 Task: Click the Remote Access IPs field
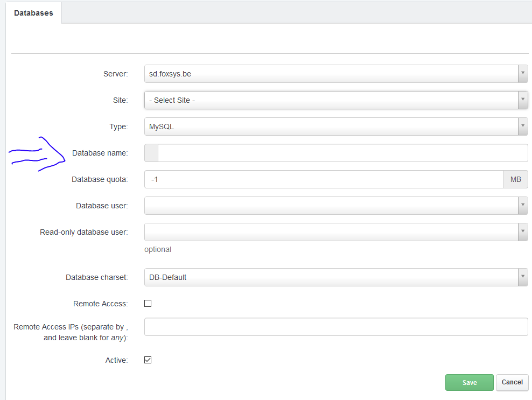point(336,327)
